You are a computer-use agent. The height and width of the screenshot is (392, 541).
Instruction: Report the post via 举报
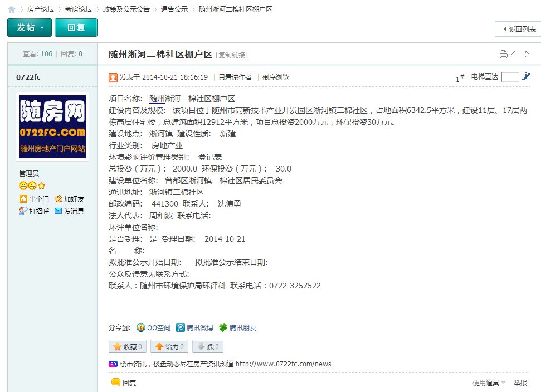click(x=520, y=383)
